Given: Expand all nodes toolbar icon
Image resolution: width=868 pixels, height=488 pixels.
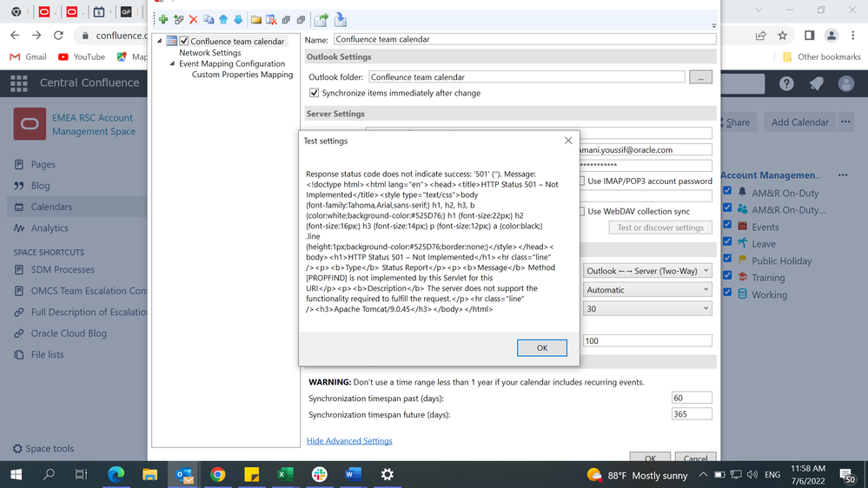Looking at the screenshot, I should point(286,20).
